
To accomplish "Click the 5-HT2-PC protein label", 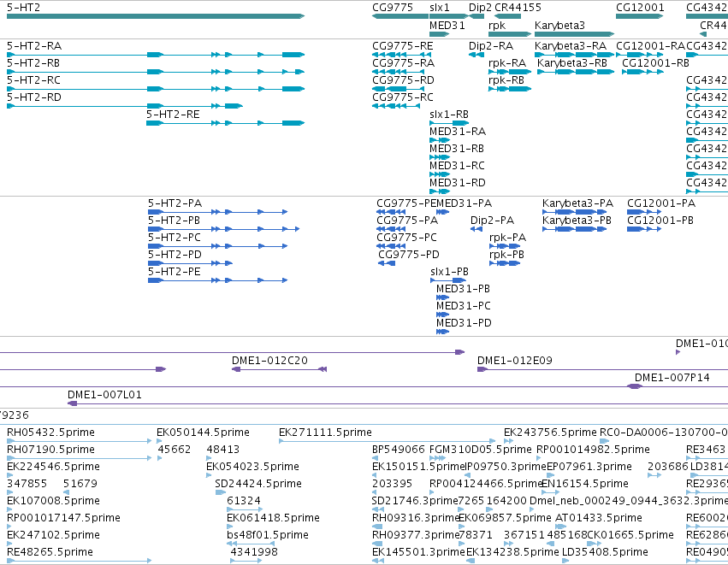I will point(175,238).
